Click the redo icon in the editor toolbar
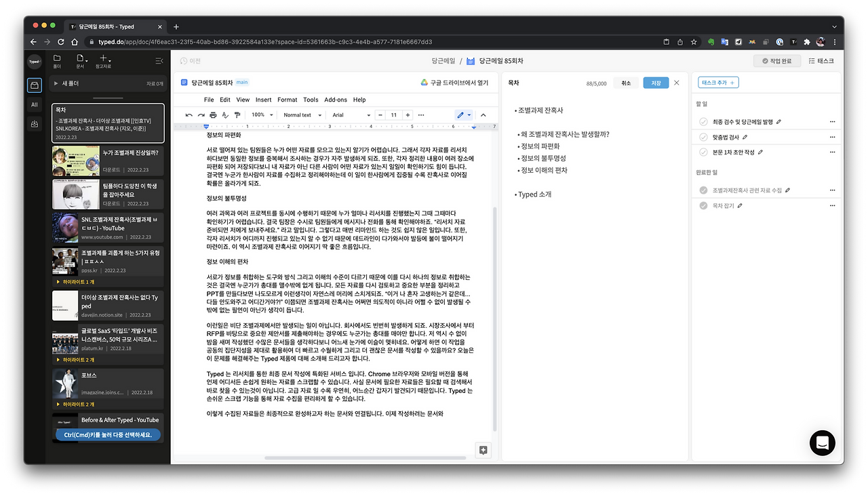This screenshot has width=868, height=496. coord(201,115)
